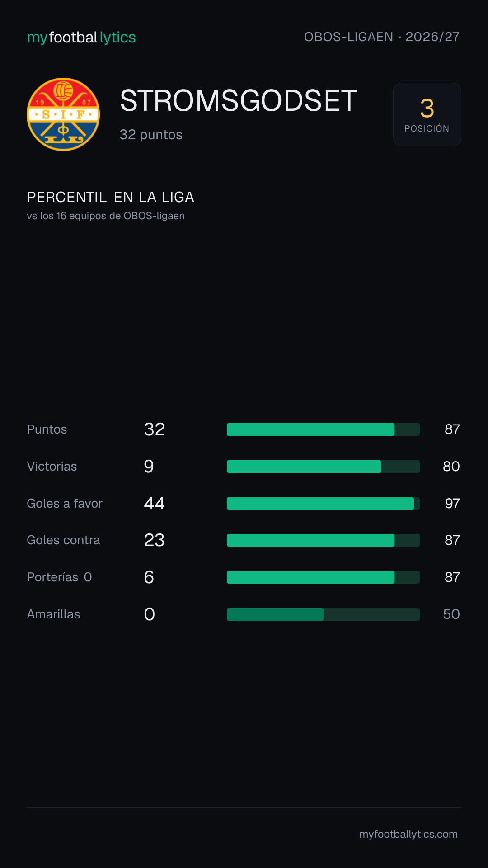Click the Goles contra percentile bar

point(323,540)
